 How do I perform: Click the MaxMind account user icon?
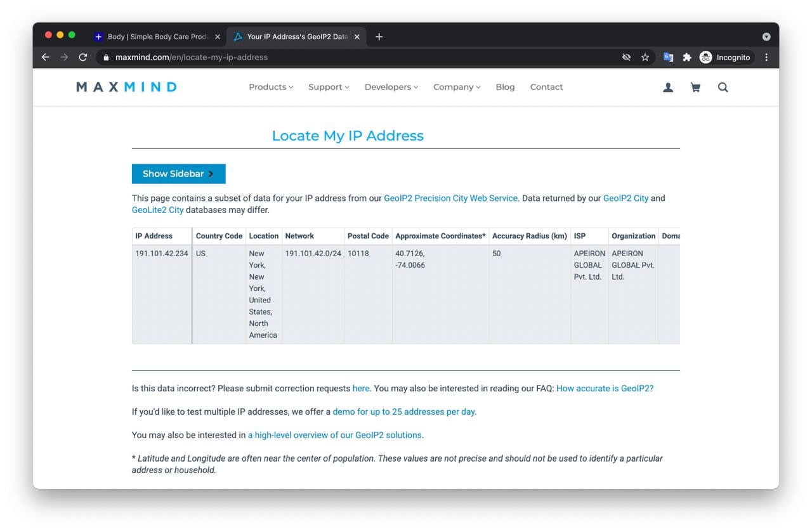(x=668, y=88)
